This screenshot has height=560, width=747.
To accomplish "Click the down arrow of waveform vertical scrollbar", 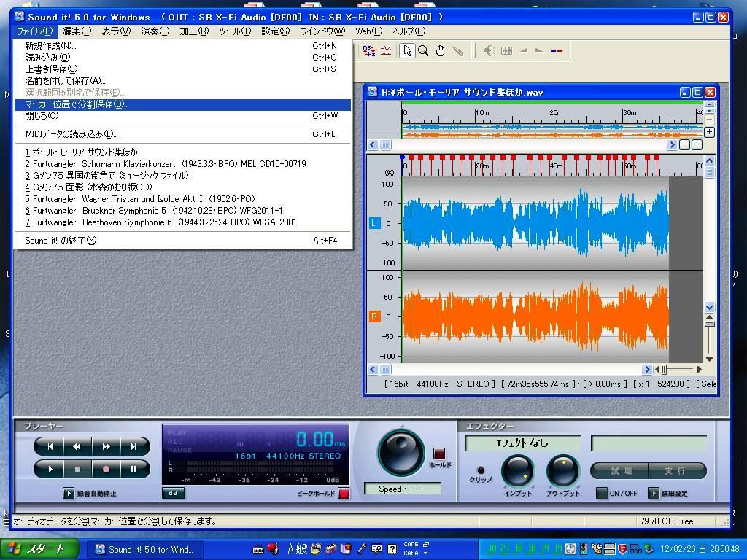I will tap(709, 308).
